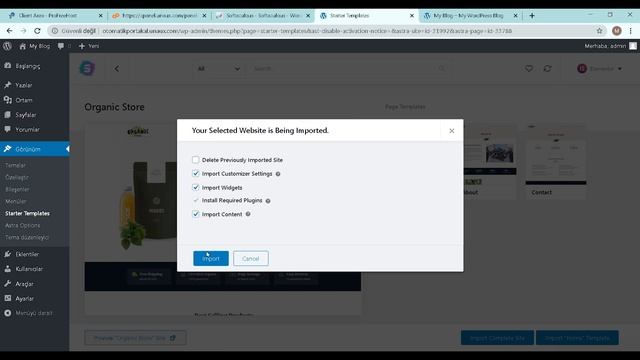
Task: Reload the page with browser refresh
Action: (37, 31)
